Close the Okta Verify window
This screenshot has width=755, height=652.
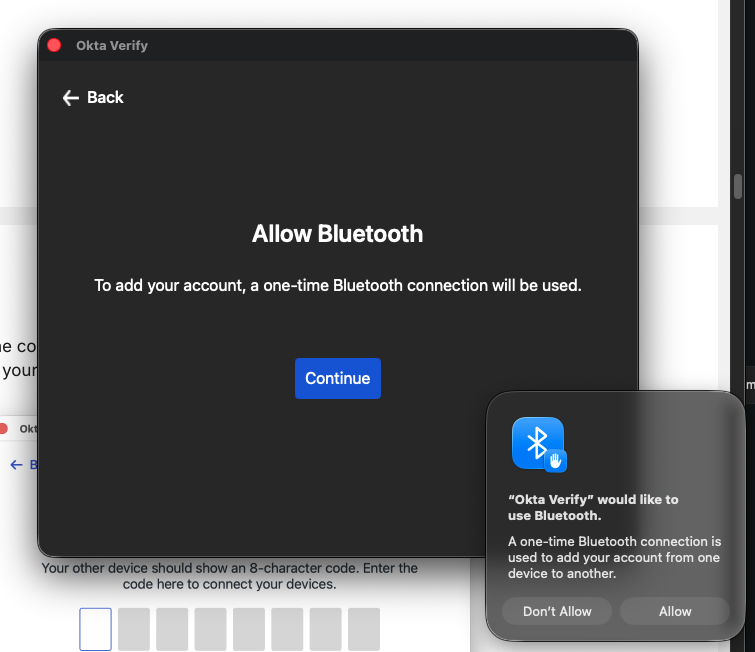pos(54,45)
